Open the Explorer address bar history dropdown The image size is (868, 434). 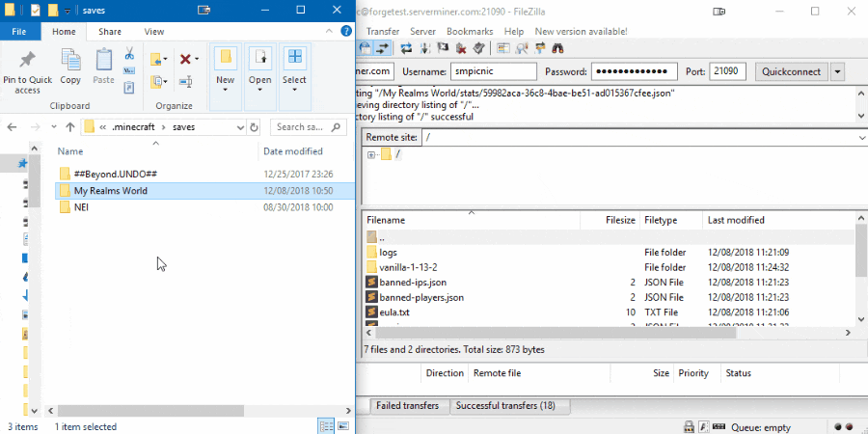tap(241, 127)
